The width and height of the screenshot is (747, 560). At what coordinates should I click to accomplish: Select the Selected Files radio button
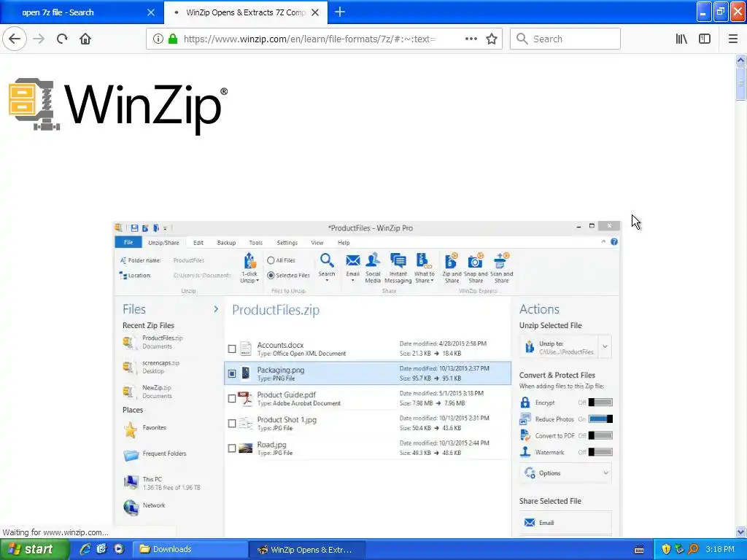click(x=271, y=275)
